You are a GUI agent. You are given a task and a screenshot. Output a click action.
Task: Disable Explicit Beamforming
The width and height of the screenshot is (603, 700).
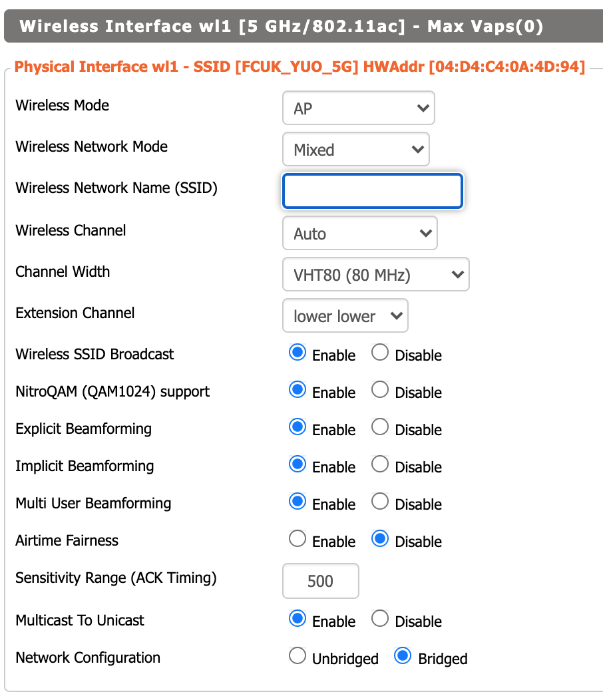point(380,428)
